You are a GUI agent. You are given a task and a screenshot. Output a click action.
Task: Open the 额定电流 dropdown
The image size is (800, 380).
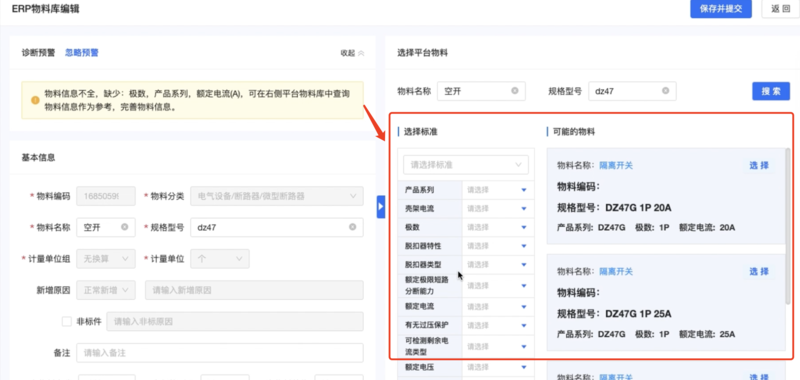(498, 307)
